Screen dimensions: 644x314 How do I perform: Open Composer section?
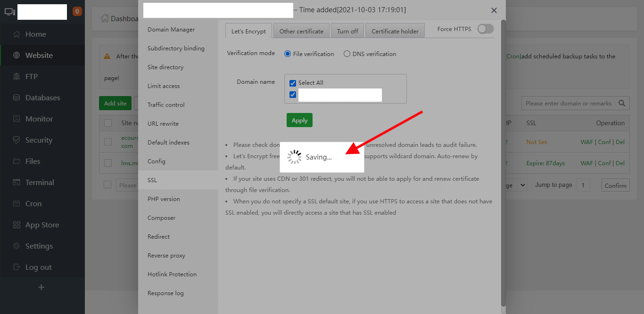(x=178, y=217)
